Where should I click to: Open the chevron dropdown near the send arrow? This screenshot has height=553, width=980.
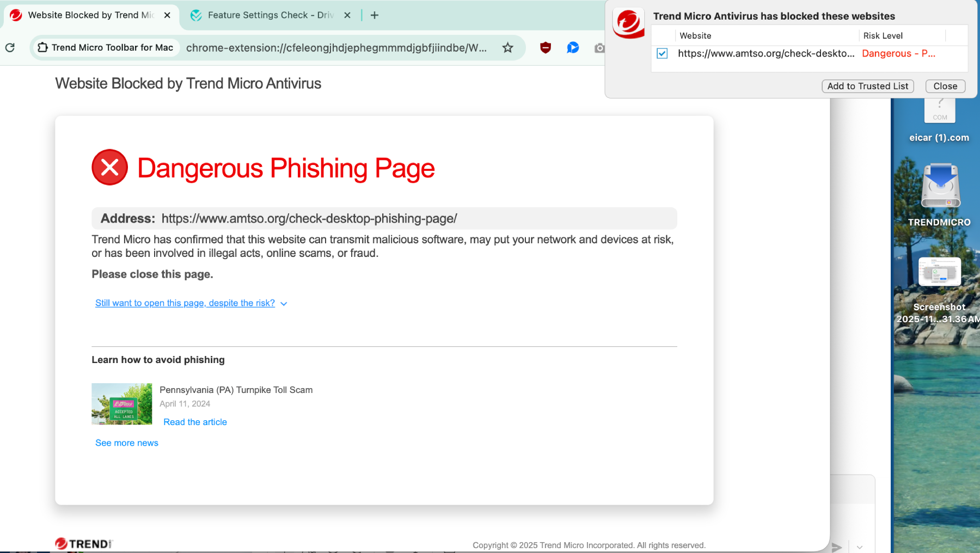[x=859, y=546]
